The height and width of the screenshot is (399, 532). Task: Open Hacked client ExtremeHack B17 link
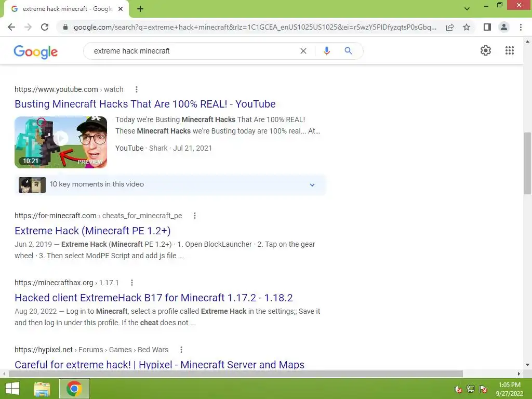point(153,298)
